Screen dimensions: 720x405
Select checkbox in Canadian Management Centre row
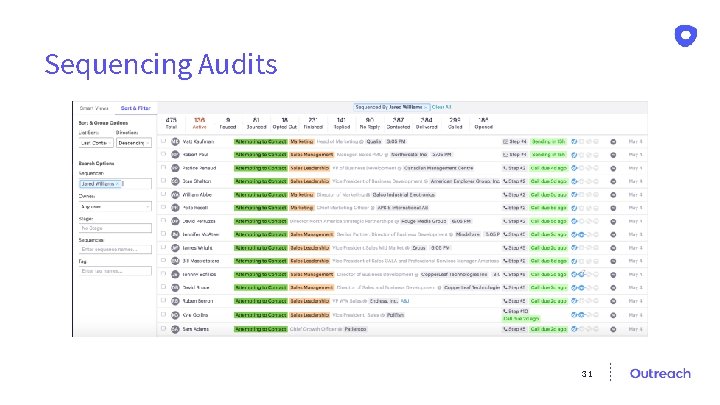point(163,168)
